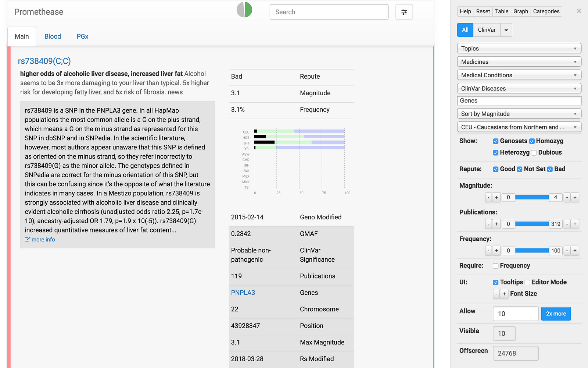Click the external link icon beside more info

27,239
